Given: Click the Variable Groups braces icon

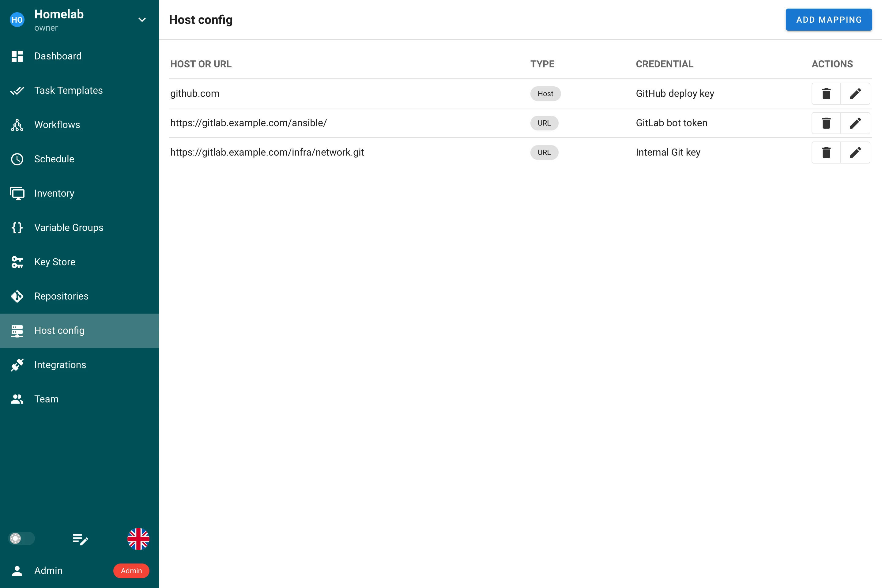Looking at the screenshot, I should coord(17,228).
